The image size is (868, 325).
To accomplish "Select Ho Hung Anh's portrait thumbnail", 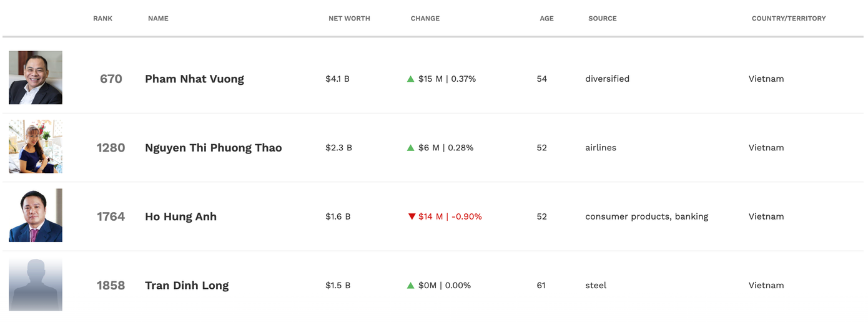I will click(x=36, y=215).
